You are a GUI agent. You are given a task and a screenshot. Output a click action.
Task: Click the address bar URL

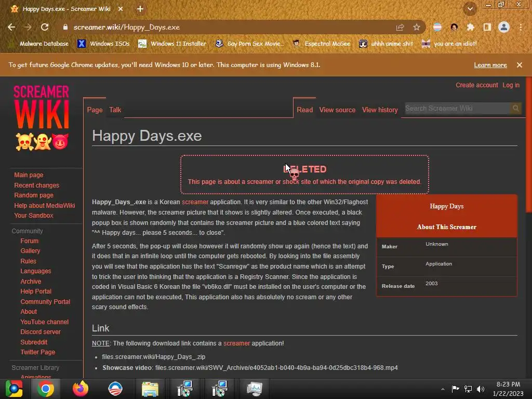click(x=127, y=27)
